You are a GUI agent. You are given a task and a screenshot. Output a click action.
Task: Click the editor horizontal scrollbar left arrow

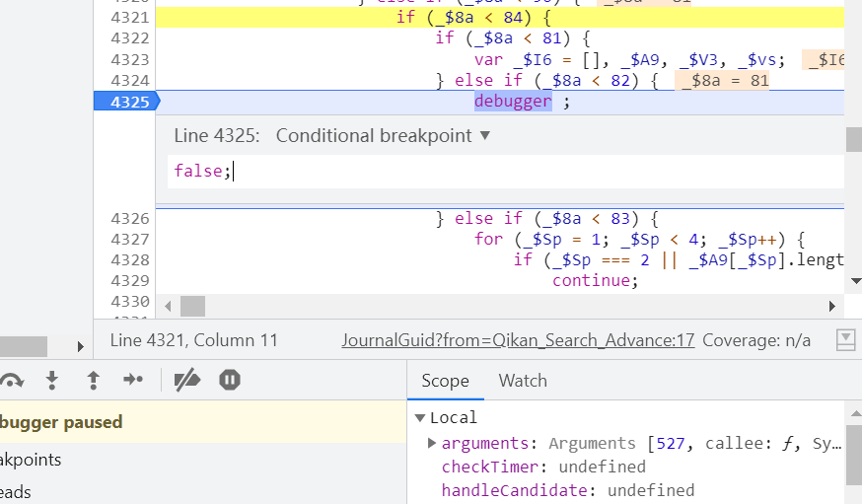click(168, 306)
